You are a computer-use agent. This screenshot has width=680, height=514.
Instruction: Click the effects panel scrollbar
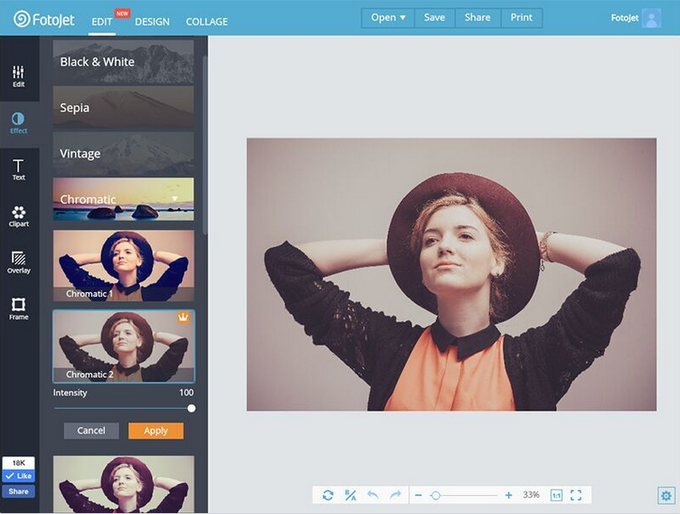click(205, 145)
